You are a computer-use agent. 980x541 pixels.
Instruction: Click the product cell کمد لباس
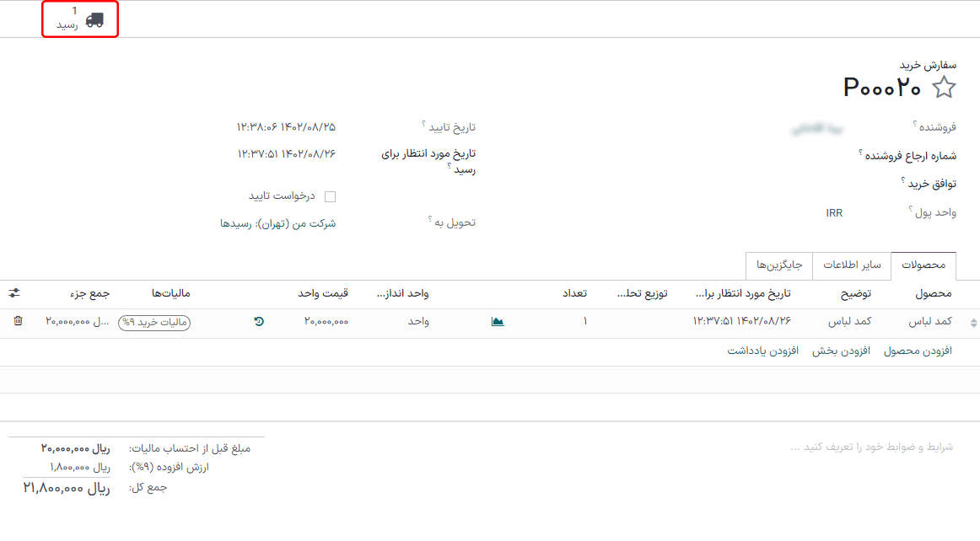point(930,321)
